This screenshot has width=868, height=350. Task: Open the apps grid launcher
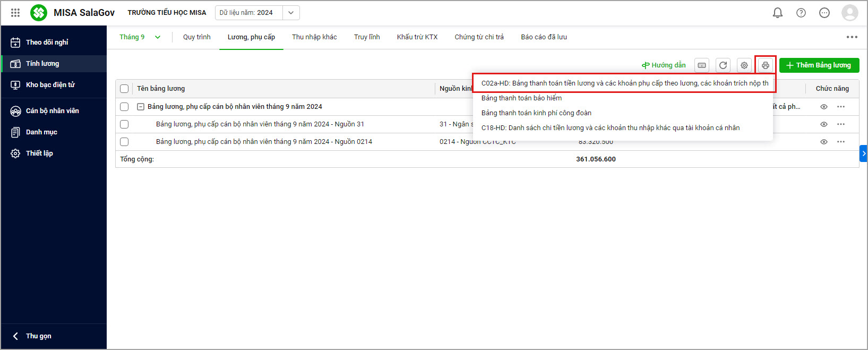click(x=15, y=13)
